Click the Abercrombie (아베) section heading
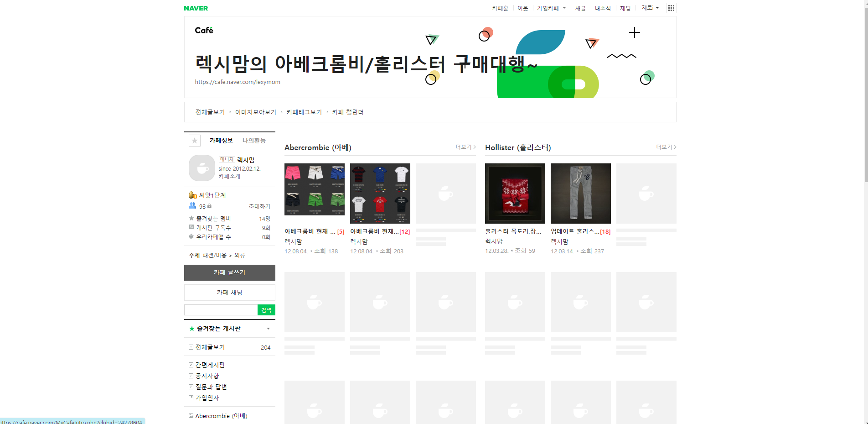The height and width of the screenshot is (424, 868). click(318, 147)
